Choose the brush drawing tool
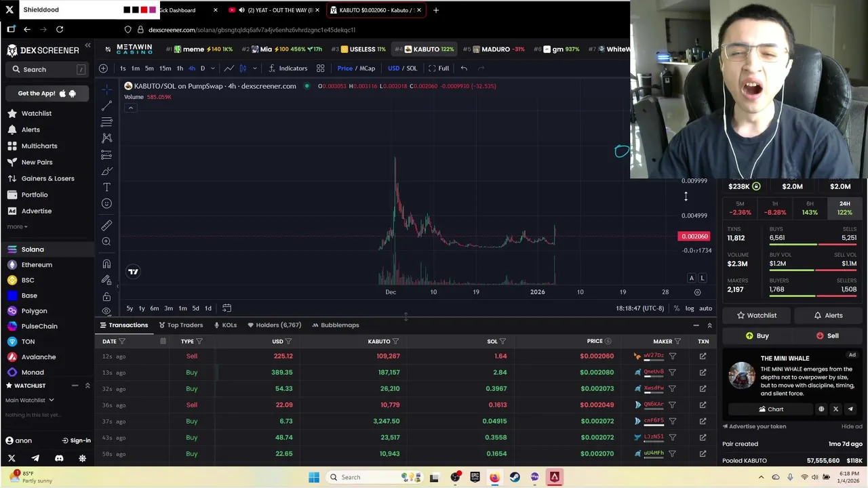868x488 pixels. [x=106, y=171]
